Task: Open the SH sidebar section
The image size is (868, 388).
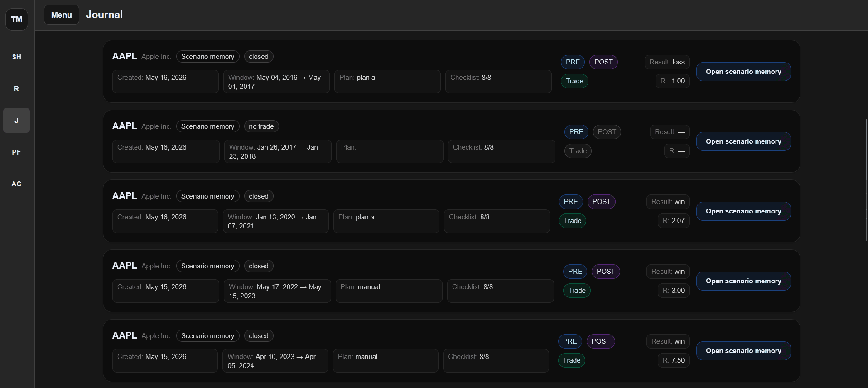Action: tap(17, 57)
